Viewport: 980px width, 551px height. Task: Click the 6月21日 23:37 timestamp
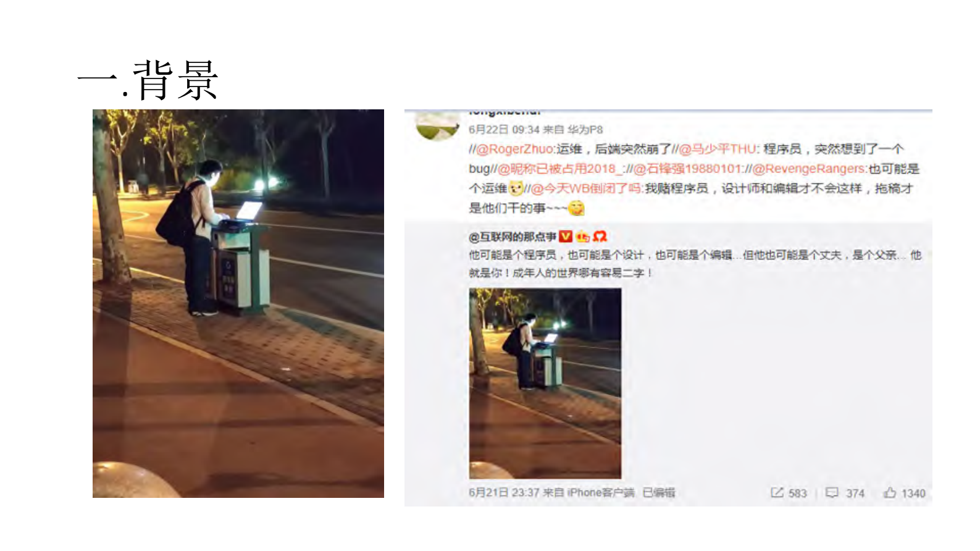click(x=504, y=492)
